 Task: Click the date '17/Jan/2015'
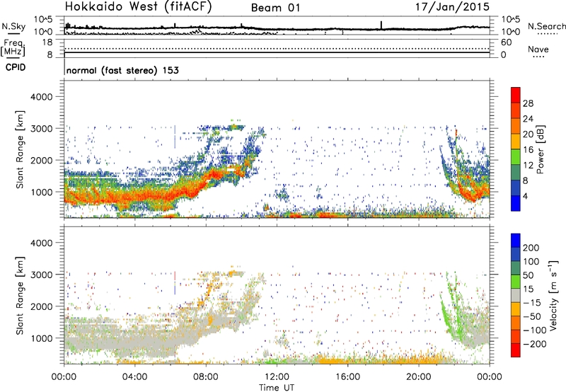(452, 6)
